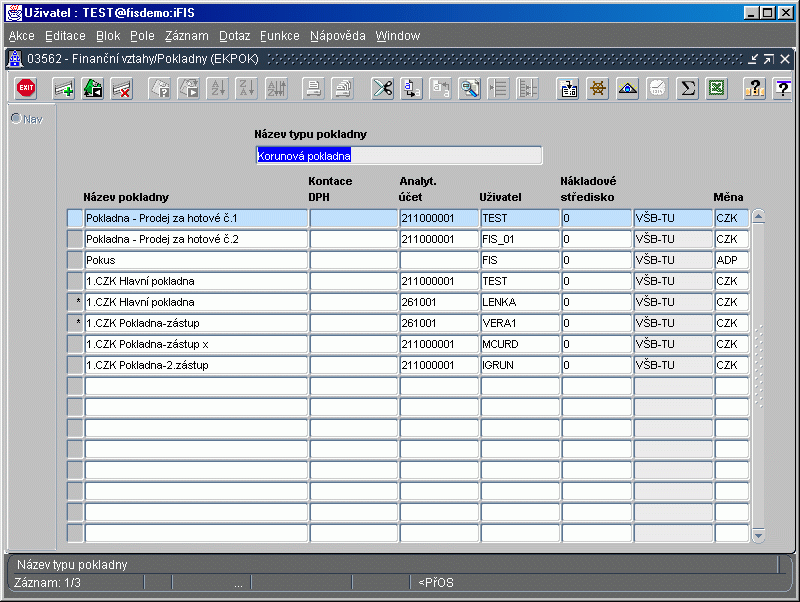This screenshot has height=602, width=800.
Task: Click the advanced sort A-Z bars icon
Action: click(x=277, y=89)
